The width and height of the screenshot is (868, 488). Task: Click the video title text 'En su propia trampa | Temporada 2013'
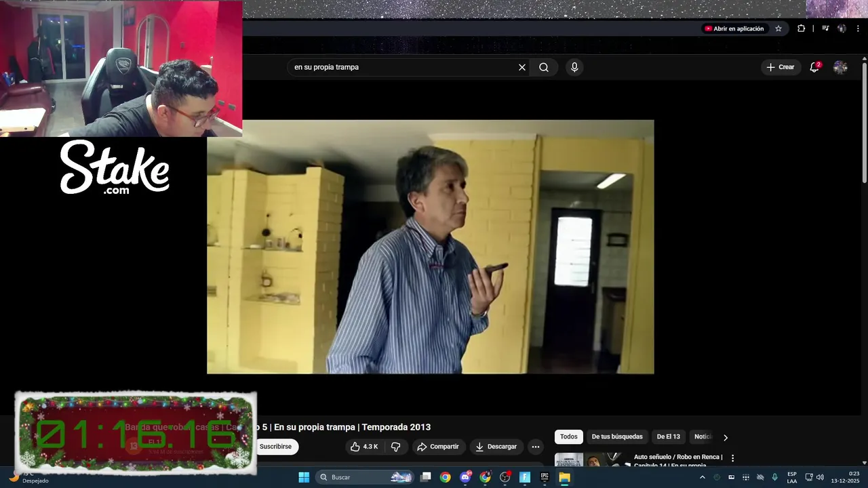click(352, 427)
